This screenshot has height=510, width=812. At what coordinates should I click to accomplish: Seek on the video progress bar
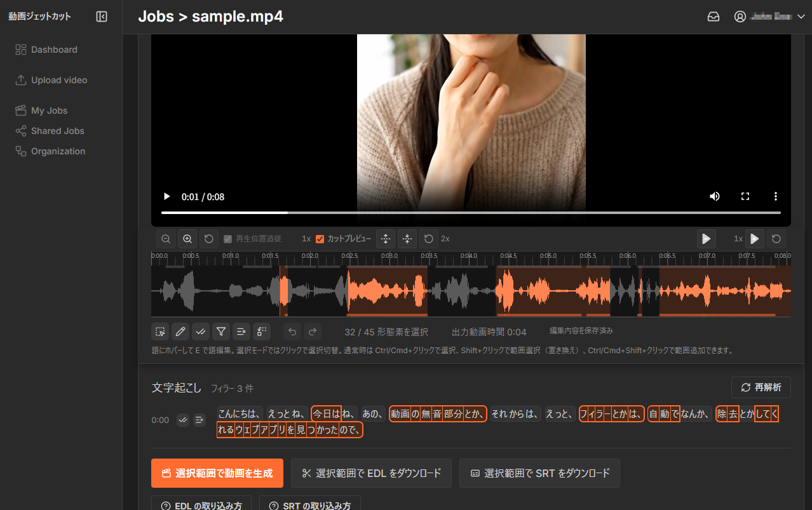471,213
